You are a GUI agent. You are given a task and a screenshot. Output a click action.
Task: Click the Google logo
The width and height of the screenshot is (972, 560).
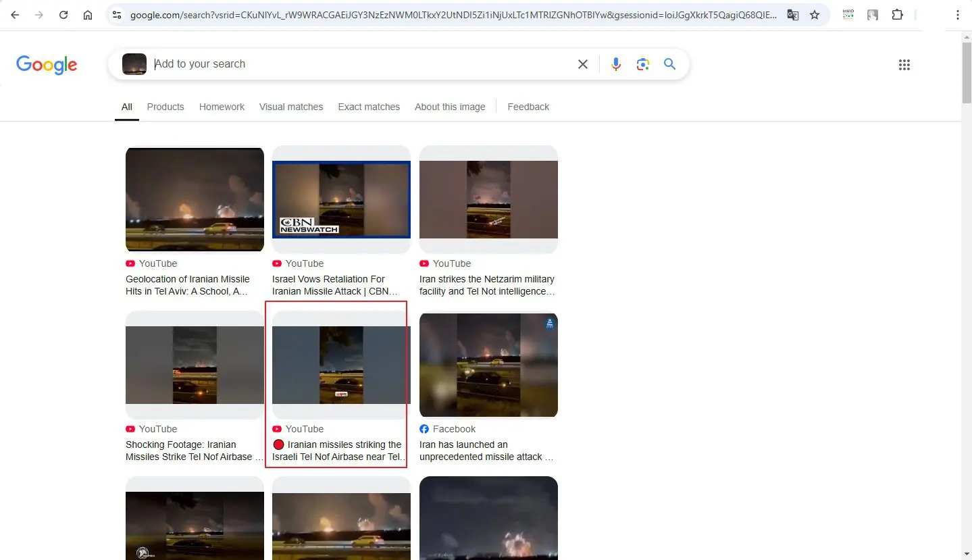point(47,65)
